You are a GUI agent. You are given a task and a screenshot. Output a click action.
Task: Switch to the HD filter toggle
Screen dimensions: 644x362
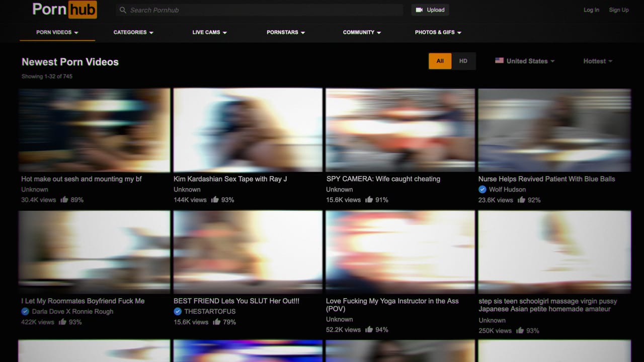463,61
